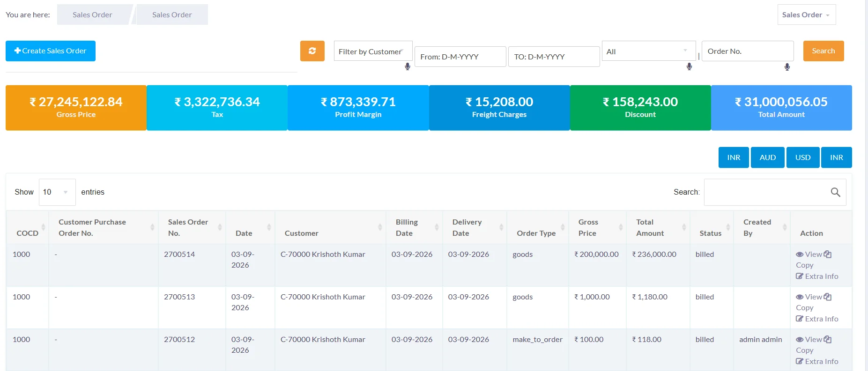Viewport: 868px width, 371px height.
Task: Click the orange refresh icon button
Action: pyautogui.click(x=312, y=51)
